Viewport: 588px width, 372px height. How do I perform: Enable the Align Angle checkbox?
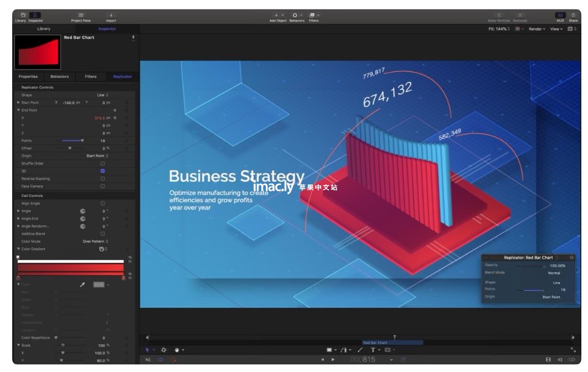coord(103,203)
